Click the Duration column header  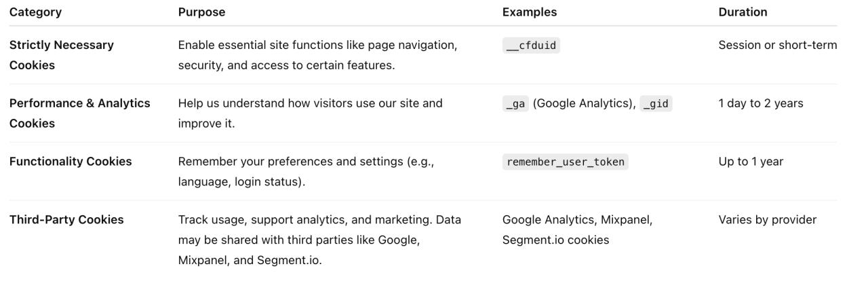(x=743, y=12)
